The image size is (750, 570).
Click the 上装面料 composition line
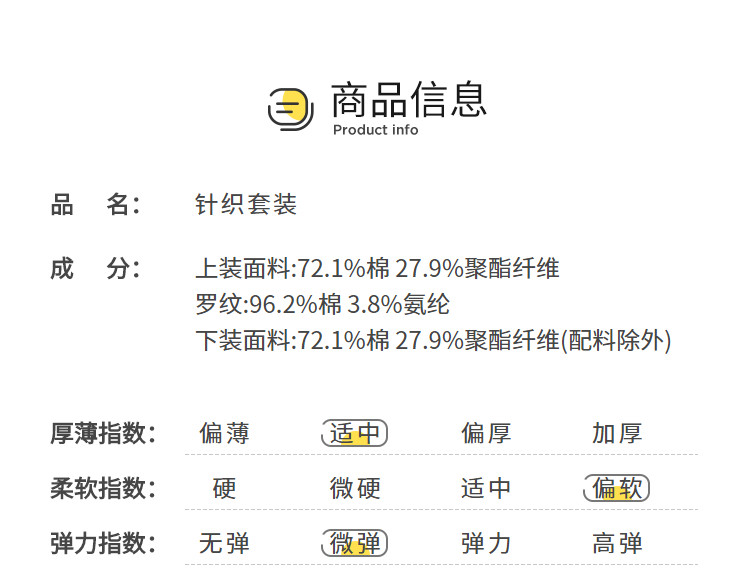(377, 269)
